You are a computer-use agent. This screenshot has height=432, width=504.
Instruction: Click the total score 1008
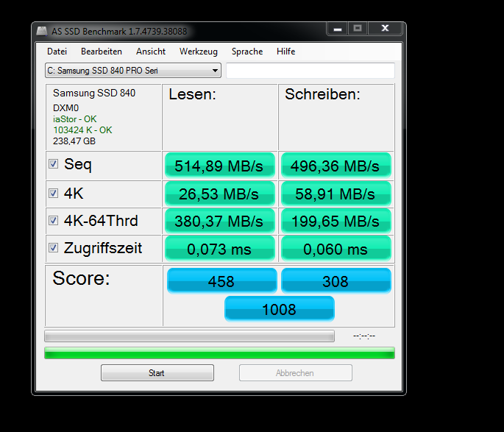click(280, 309)
